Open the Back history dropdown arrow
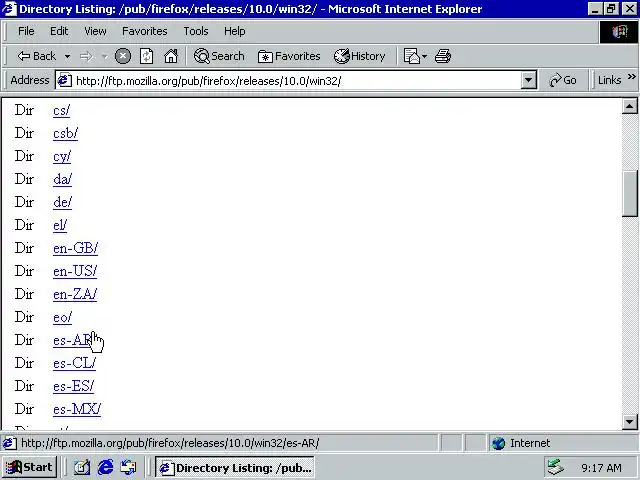640x480 pixels. point(67,56)
